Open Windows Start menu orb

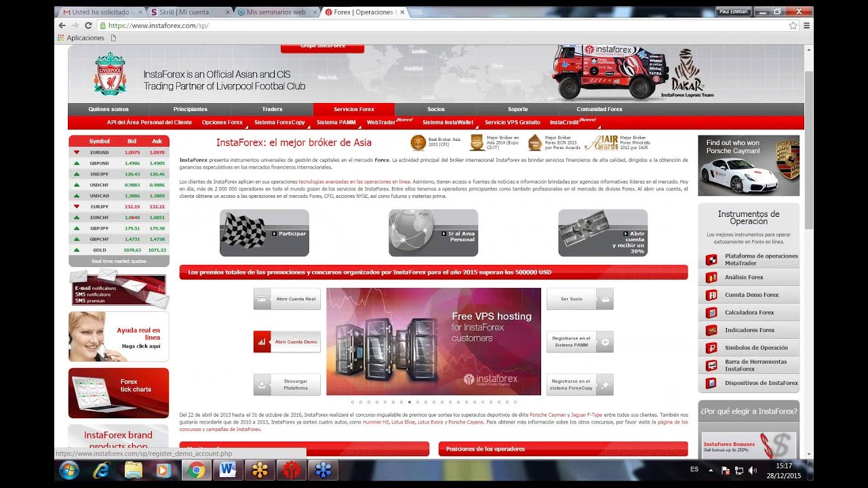tap(69, 470)
